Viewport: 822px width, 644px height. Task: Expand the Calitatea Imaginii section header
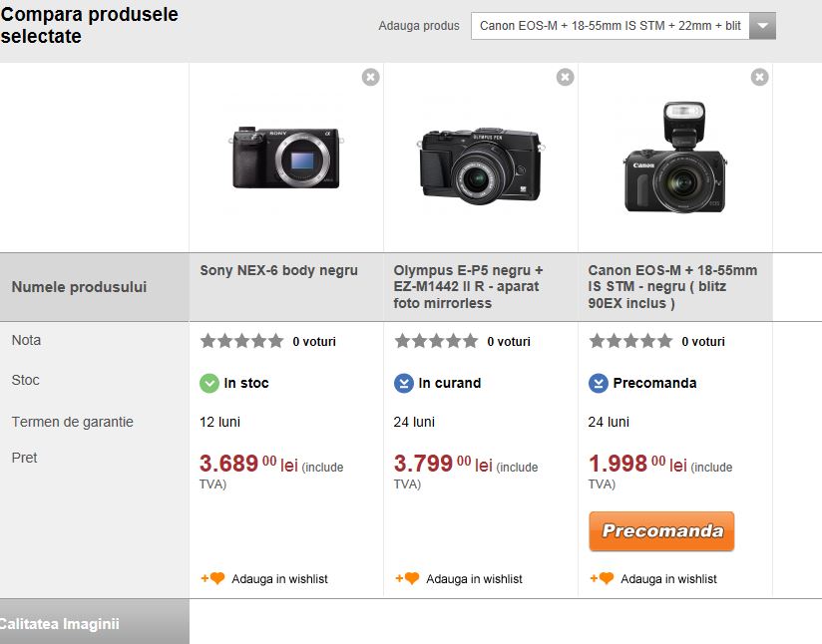[x=95, y=622]
